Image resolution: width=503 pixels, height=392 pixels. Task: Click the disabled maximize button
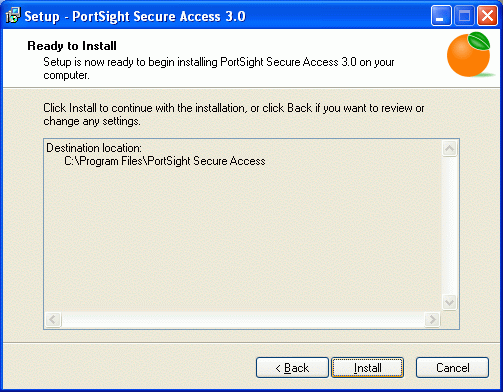click(x=464, y=16)
